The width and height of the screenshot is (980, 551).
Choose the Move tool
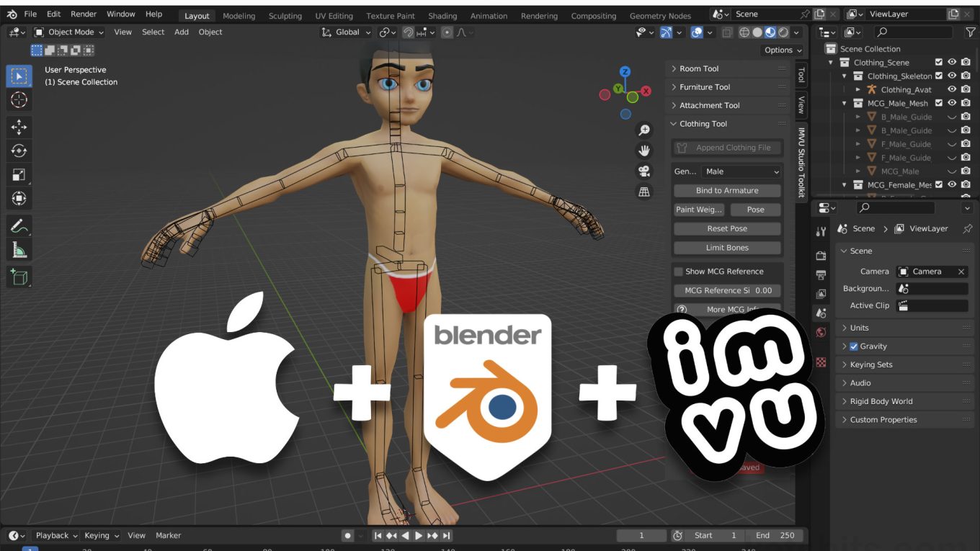click(x=19, y=127)
